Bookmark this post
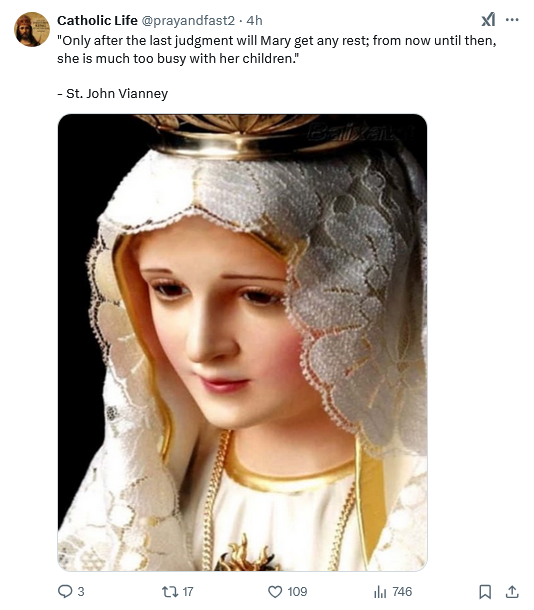Viewport: 534px width, 610px height. coord(485,592)
